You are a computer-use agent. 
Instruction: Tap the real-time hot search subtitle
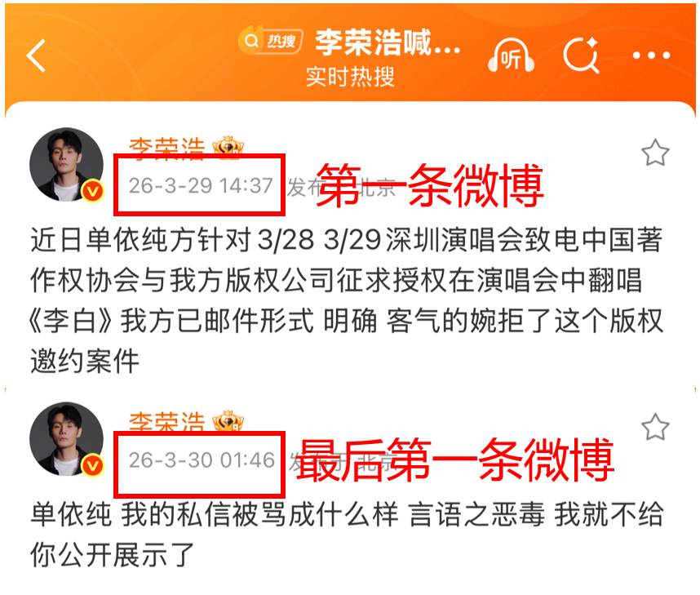[351, 77]
